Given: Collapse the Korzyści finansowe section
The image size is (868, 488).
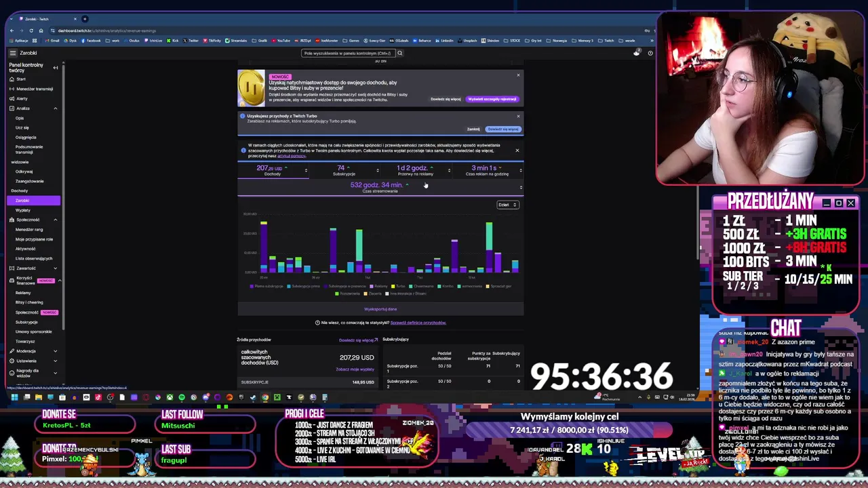Looking at the screenshot, I should coord(59,281).
